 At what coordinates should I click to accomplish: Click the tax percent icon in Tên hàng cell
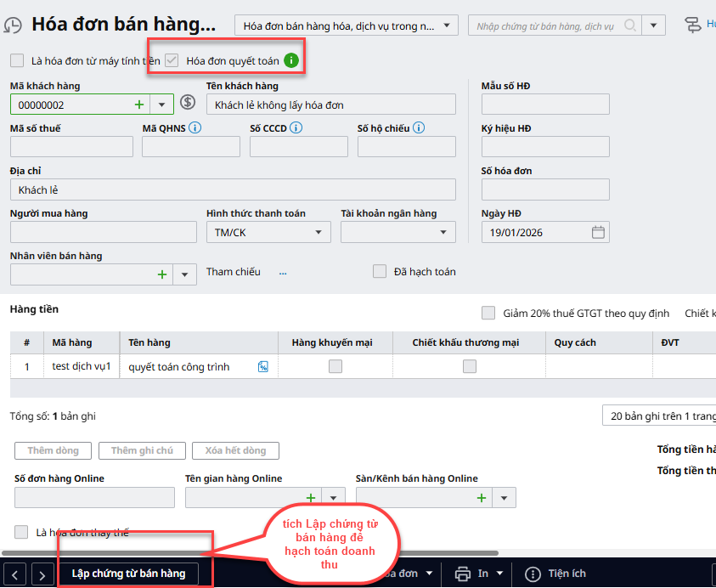coord(263,367)
